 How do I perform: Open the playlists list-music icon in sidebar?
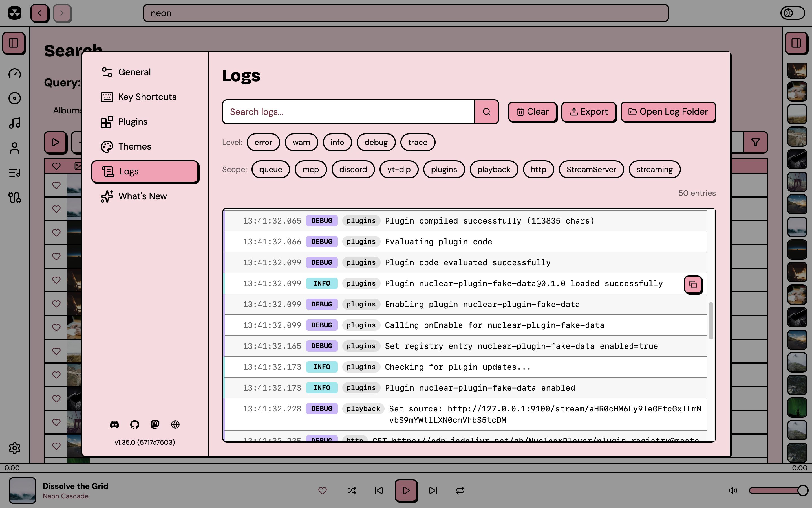click(14, 173)
